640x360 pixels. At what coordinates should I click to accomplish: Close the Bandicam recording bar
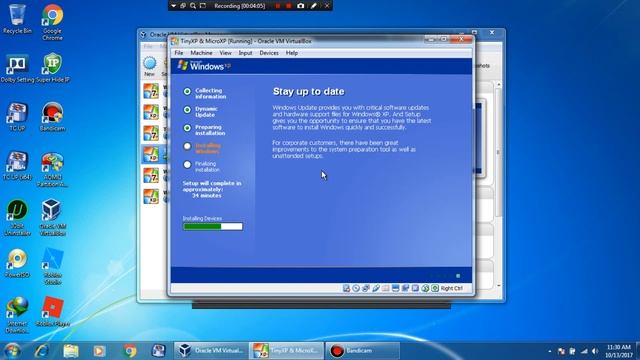(327, 6)
